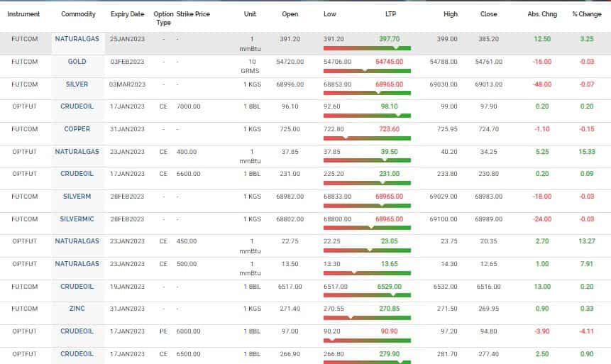The image size is (611, 364).
Task: Open the COPPER commodity link
Action: point(77,129)
